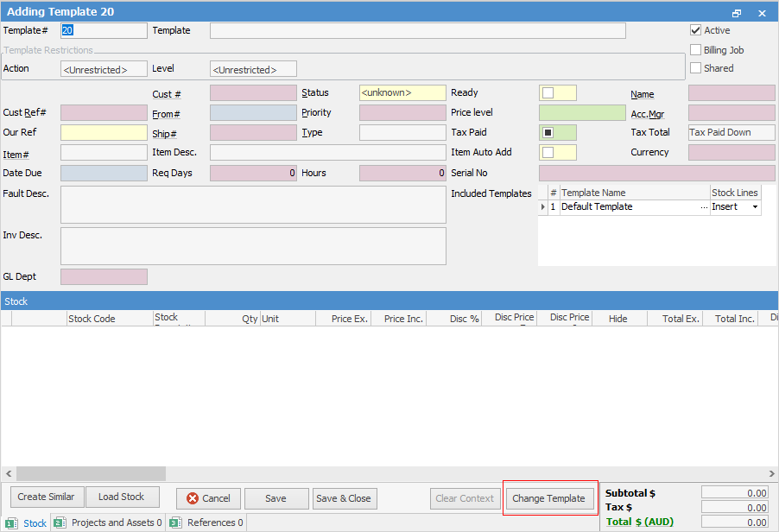Click the left arrow of horizontal scrollbar
The image size is (779, 532).
click(9, 474)
